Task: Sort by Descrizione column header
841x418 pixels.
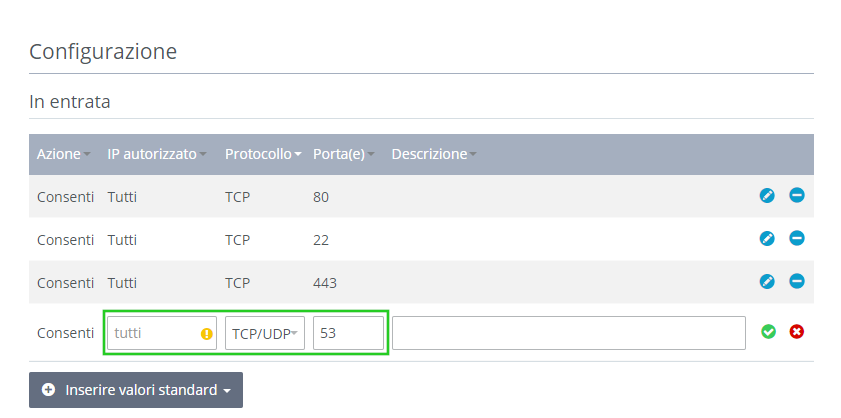Action: [x=433, y=155]
